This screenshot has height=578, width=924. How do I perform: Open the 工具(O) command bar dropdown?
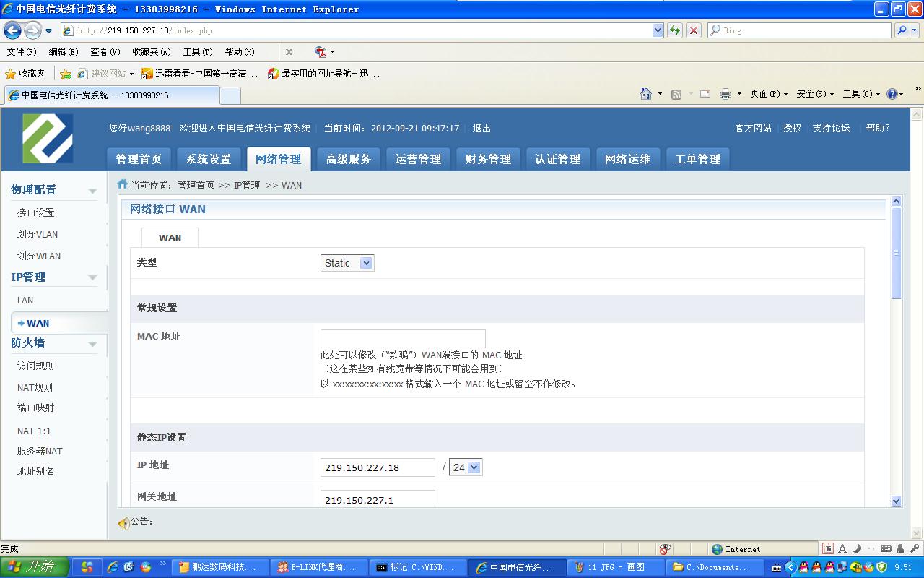tap(862, 94)
